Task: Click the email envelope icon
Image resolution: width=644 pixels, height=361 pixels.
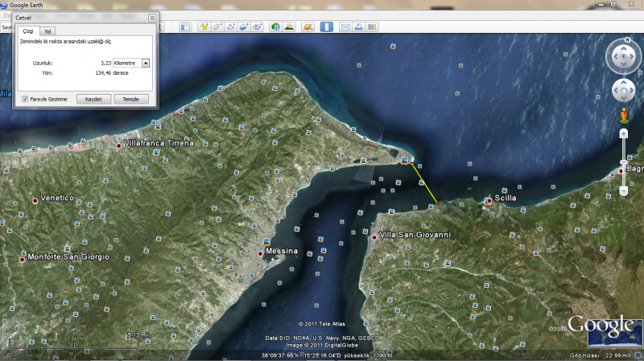Action: [x=345, y=27]
